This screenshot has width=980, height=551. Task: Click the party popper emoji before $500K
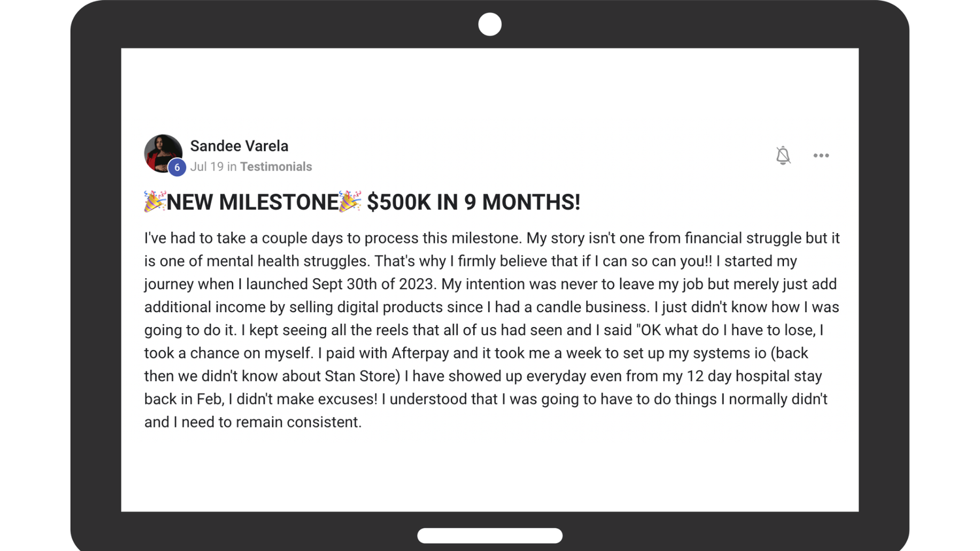click(x=350, y=202)
